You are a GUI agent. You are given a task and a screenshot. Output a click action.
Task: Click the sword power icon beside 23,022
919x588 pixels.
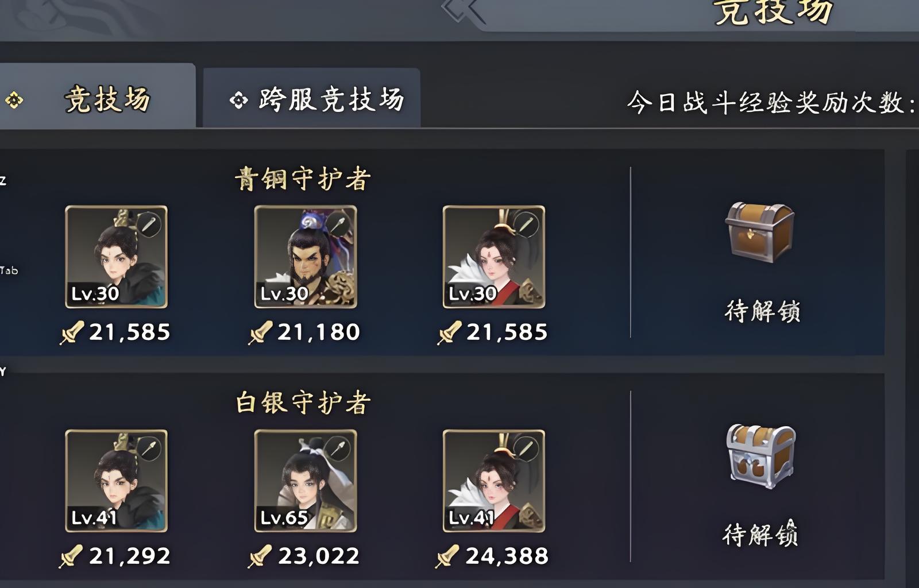[260, 556]
